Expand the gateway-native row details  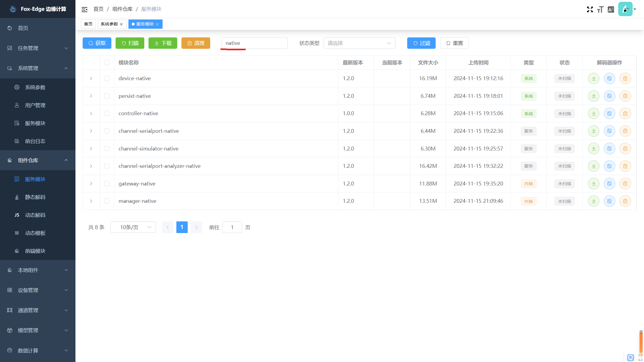(91, 184)
